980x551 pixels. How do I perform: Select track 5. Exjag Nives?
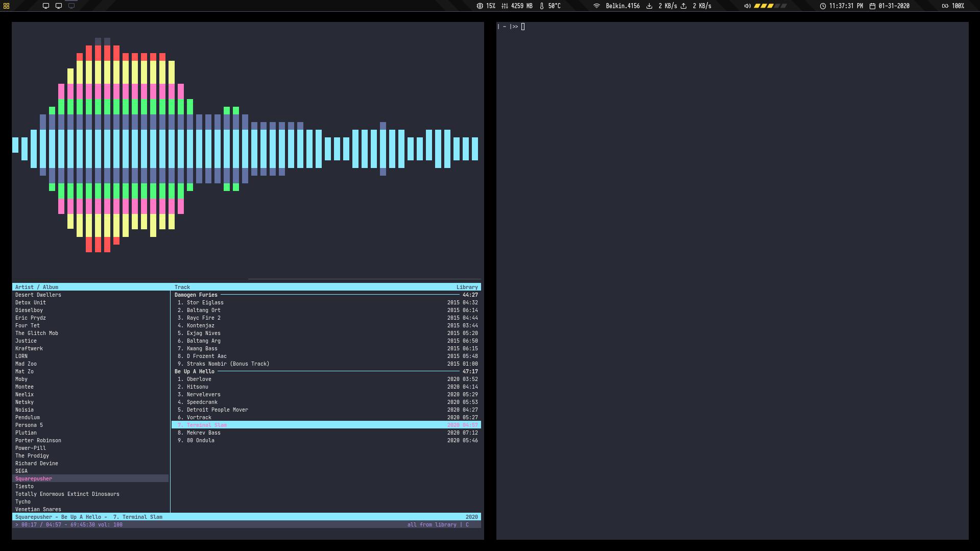click(x=326, y=333)
